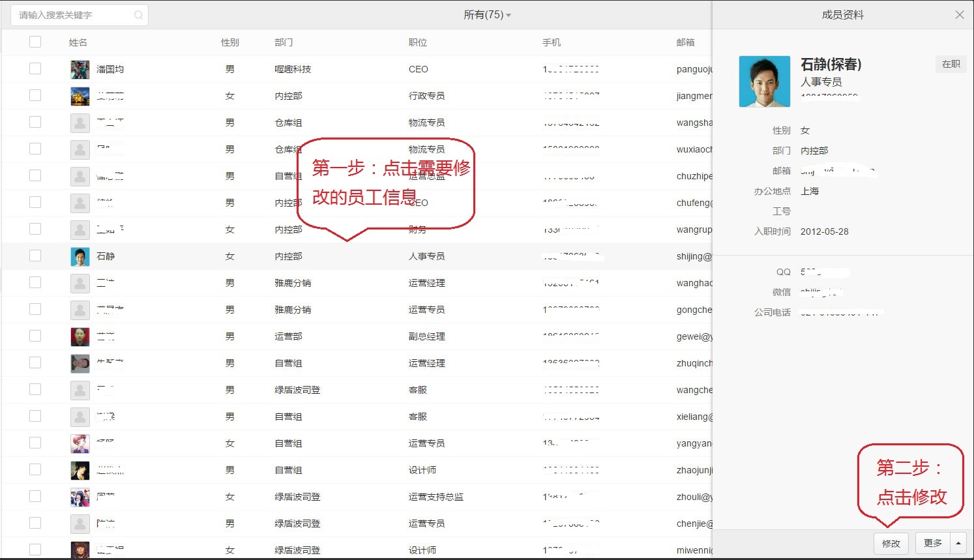Image resolution: width=974 pixels, height=560 pixels.
Task: Click the large profile photo of 石静(探春)
Action: (x=764, y=81)
